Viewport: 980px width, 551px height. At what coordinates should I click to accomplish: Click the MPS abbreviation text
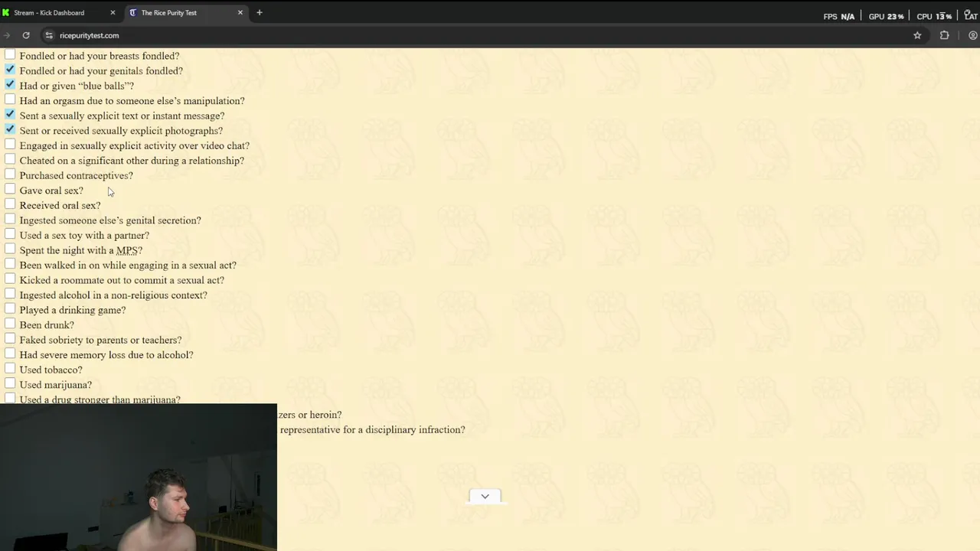[127, 250]
